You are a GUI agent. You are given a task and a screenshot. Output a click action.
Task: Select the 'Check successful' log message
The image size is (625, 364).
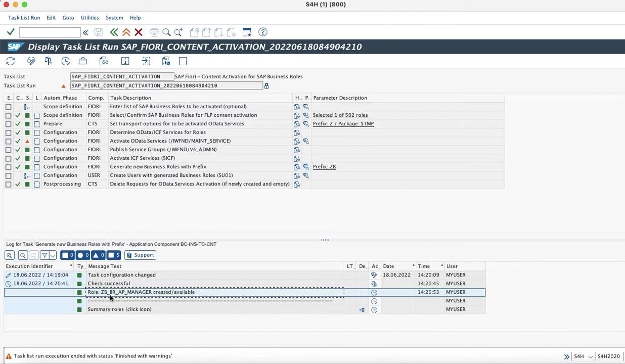coord(109,284)
